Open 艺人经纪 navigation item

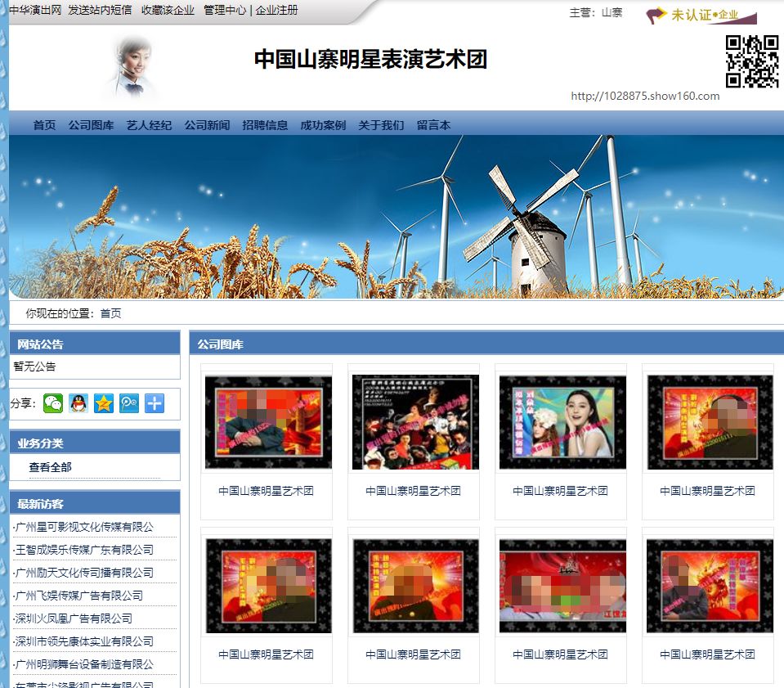coord(149,125)
